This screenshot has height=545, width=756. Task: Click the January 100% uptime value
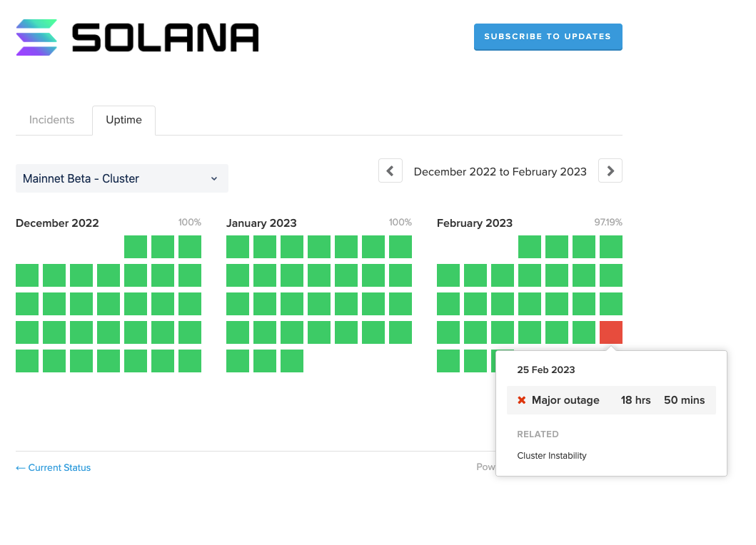[x=400, y=222]
